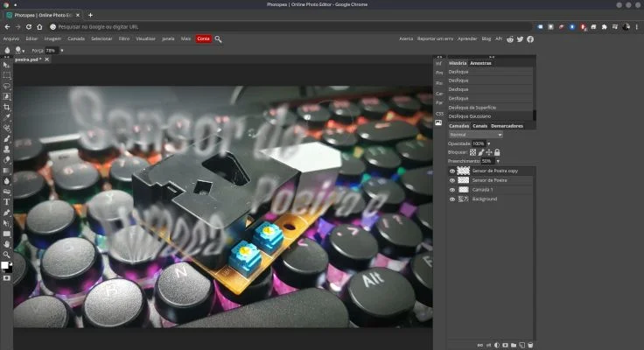This screenshot has width=644, height=350.
Task: Open brush preset picker dropdown
Action: click(x=20, y=51)
